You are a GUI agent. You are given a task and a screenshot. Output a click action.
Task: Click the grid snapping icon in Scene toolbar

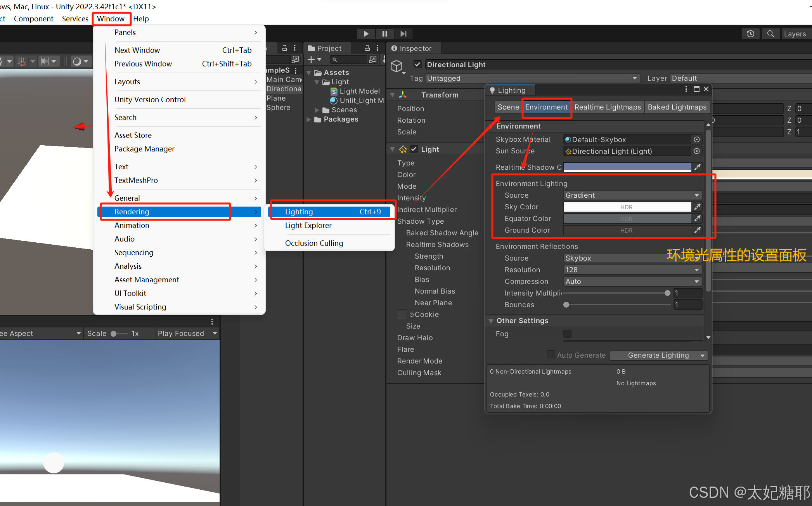pyautogui.click(x=21, y=61)
